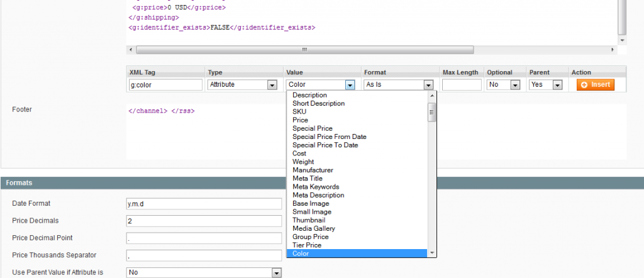The width and height of the screenshot is (644, 278).
Task: Expand the Format dropdown set to As Is
Action: 399,84
